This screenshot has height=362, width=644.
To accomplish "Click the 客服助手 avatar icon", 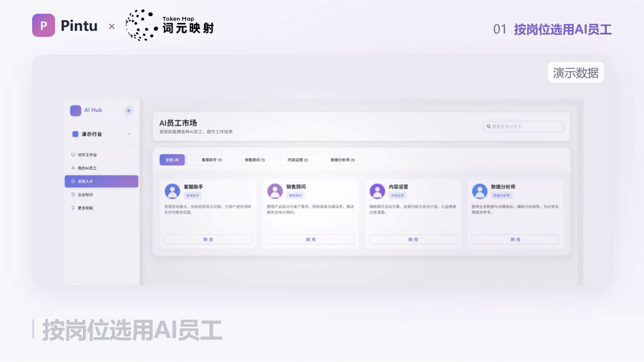I will [172, 191].
